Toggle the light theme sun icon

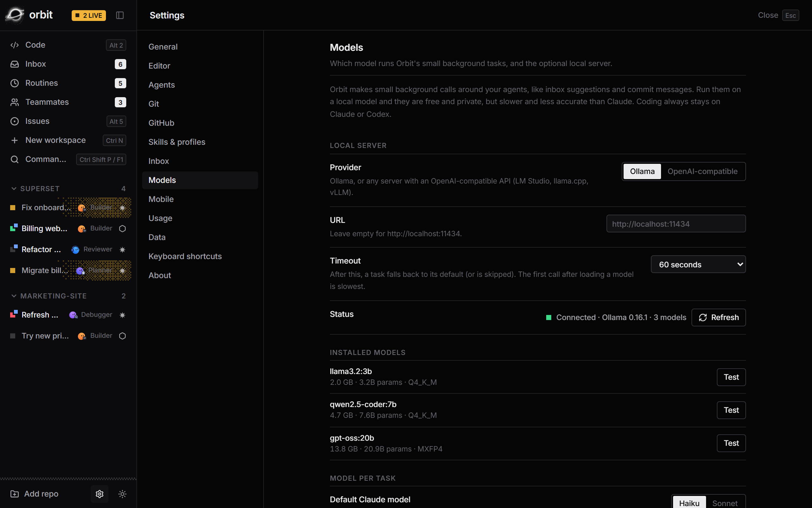[x=122, y=493]
